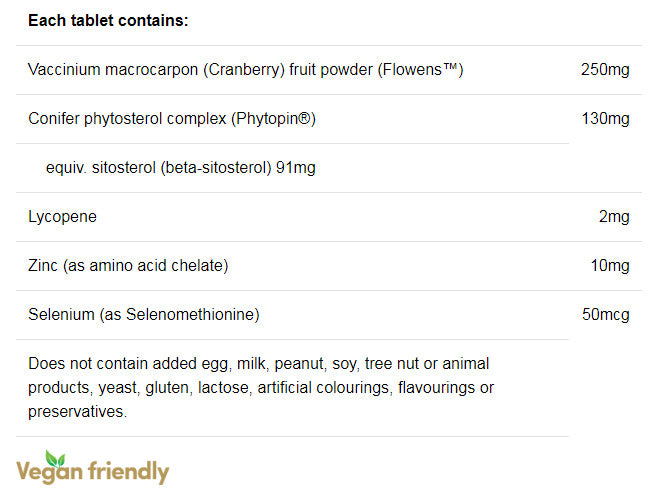Click the Conifer phytosterol complex ingredient

point(172,119)
